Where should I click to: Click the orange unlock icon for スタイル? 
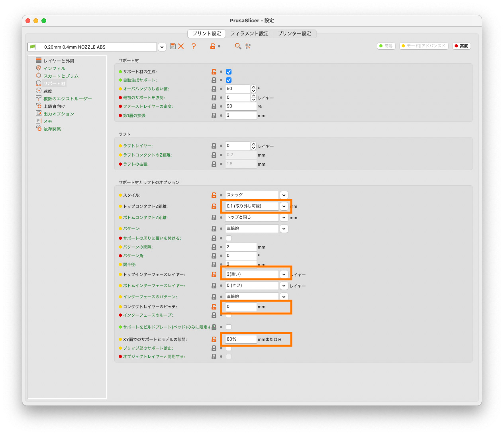coord(214,195)
